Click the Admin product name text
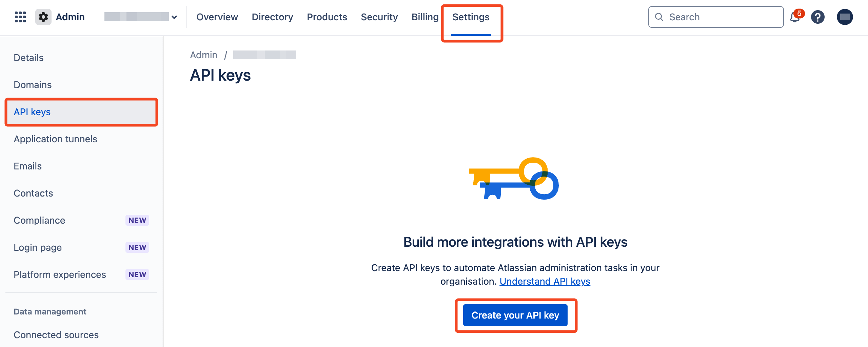The image size is (868, 347). [x=70, y=17]
